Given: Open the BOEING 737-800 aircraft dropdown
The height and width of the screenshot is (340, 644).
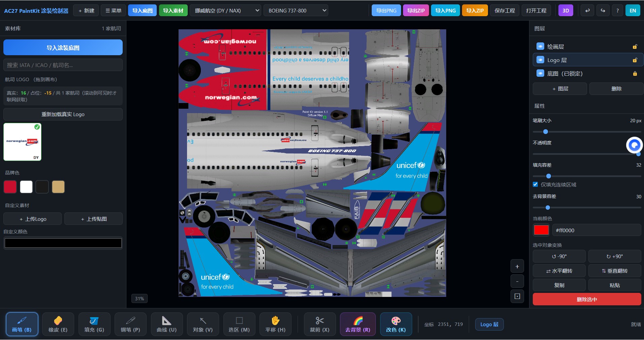Looking at the screenshot, I should coord(296,10).
